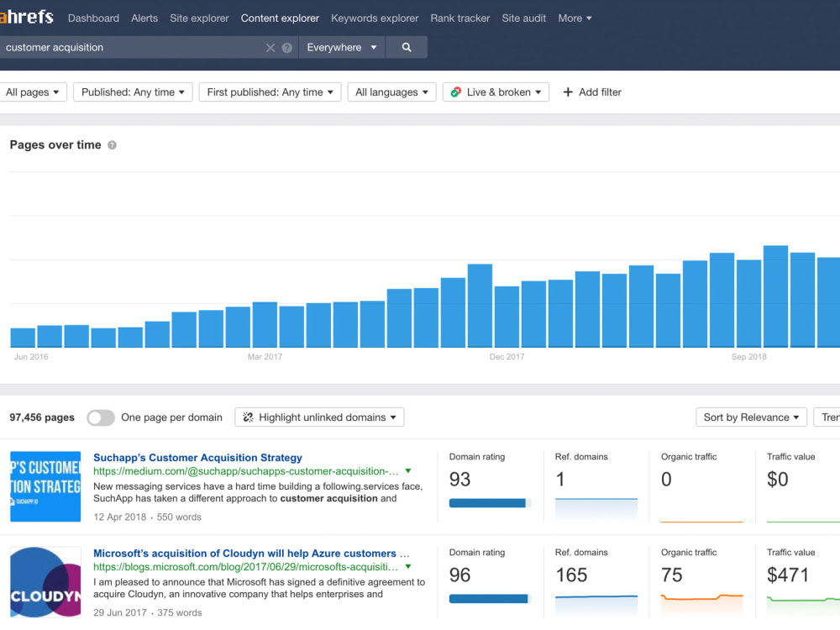
Task: Click the ahrefs logo
Action: (27, 17)
